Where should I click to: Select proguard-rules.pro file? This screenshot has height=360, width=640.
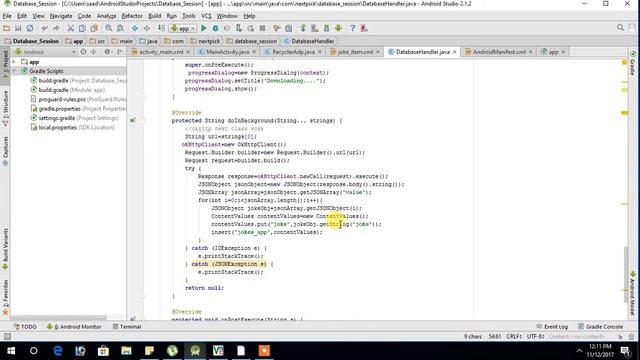coord(79,99)
